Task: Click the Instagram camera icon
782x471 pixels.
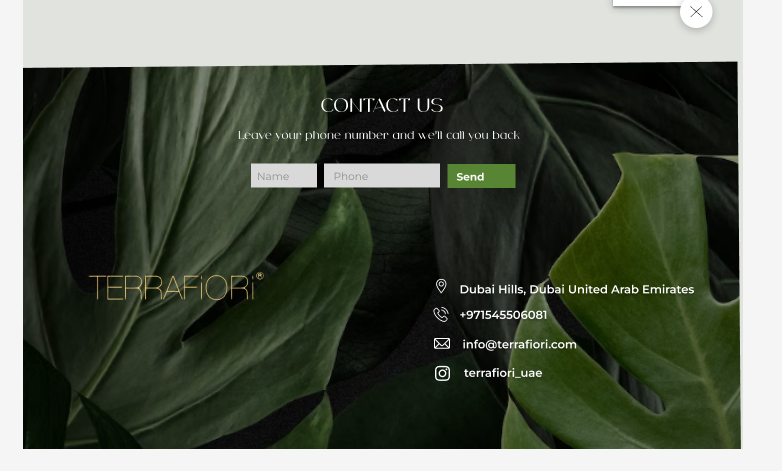Action: (442, 373)
